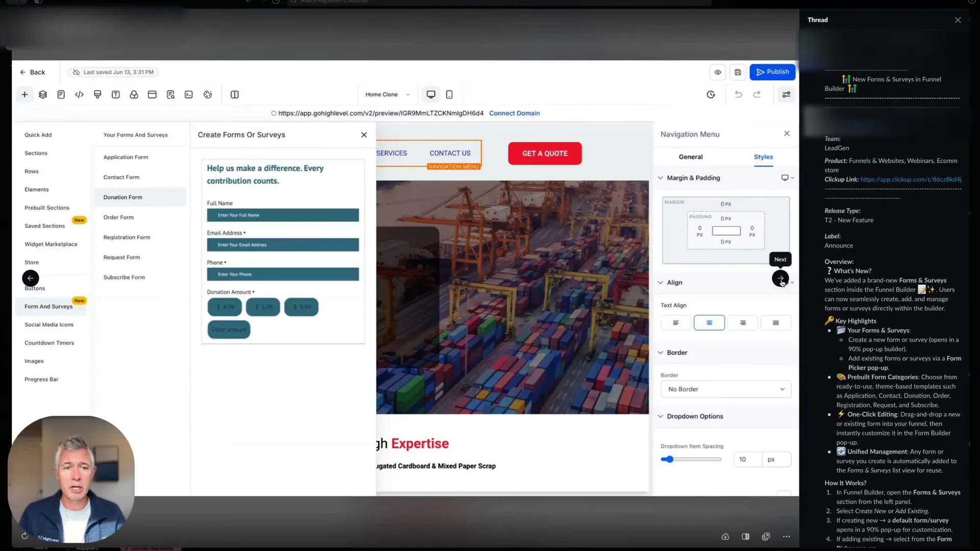Adjust the Dropdown Item Spacing slider
Image resolution: width=980 pixels, height=551 pixels.
coord(668,459)
